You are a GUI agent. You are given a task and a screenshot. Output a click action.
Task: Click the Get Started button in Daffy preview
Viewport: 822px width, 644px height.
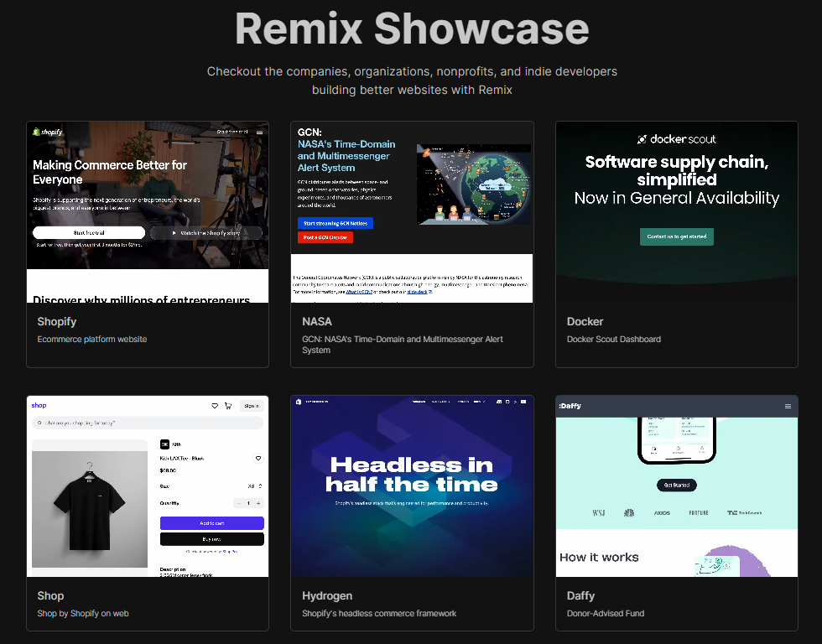677,486
